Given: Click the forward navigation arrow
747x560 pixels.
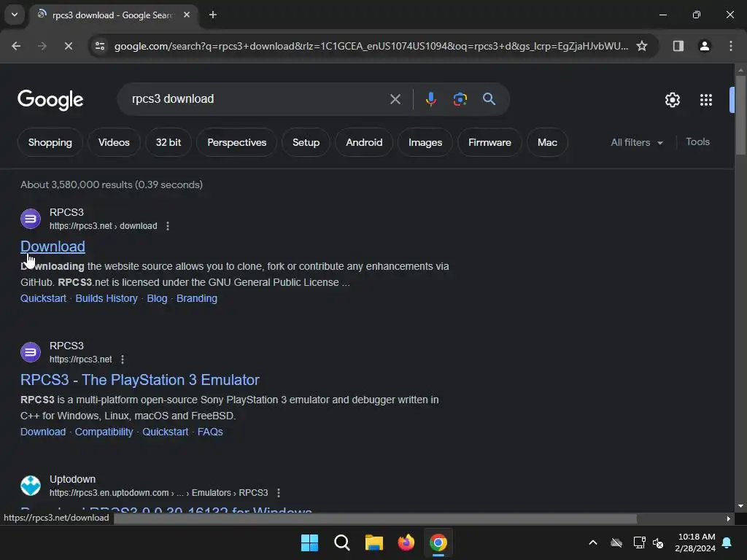Looking at the screenshot, I should pyautogui.click(x=42, y=46).
